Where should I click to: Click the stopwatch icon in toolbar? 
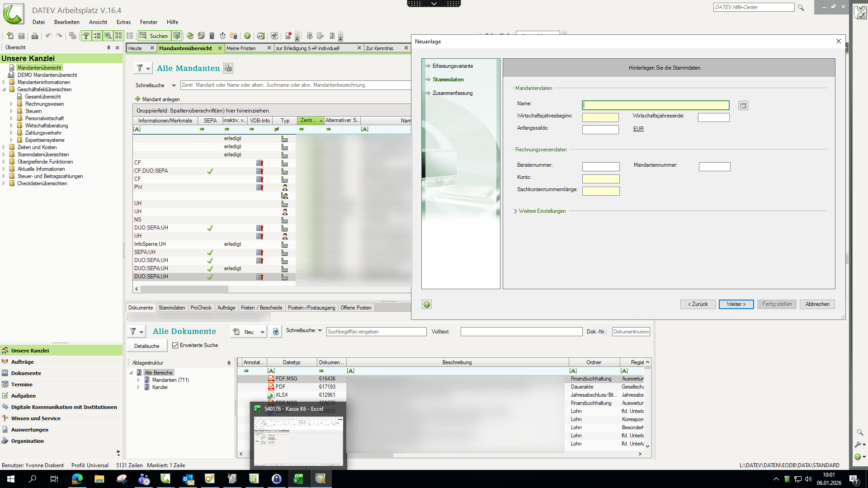(222, 36)
